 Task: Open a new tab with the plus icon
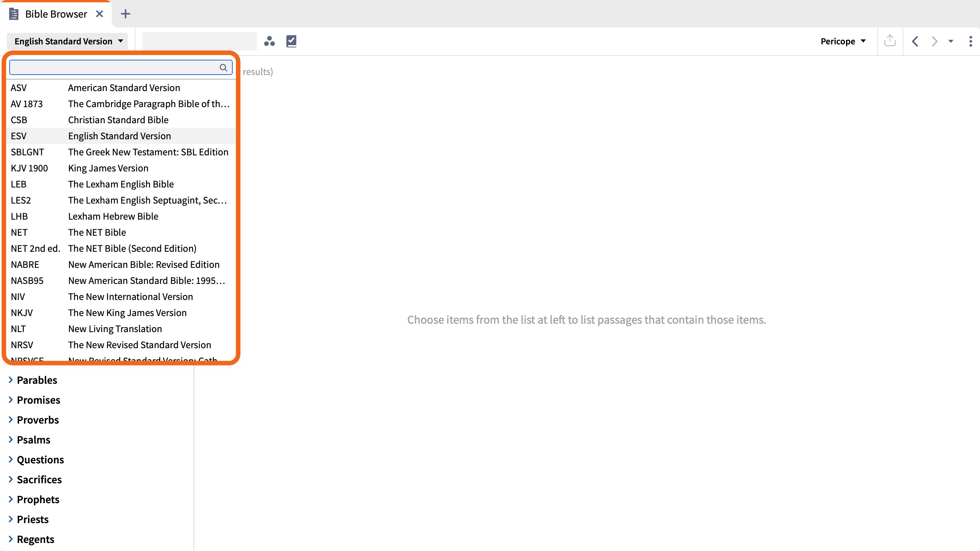click(125, 14)
